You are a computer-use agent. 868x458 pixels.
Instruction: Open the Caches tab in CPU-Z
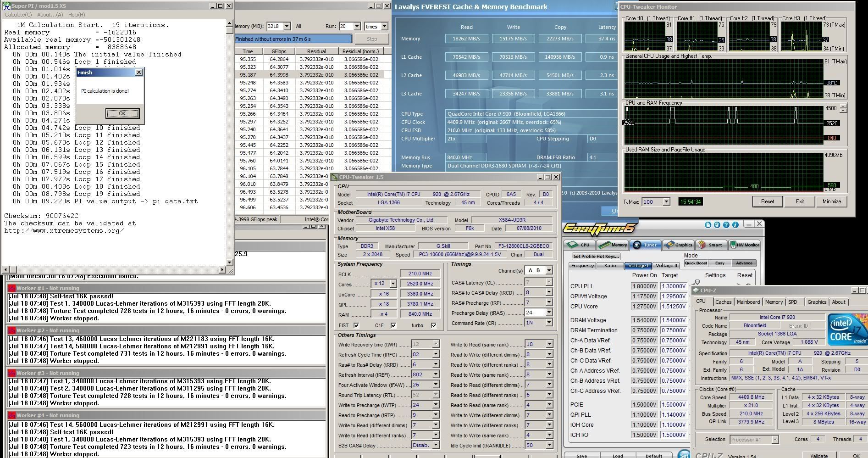tap(724, 302)
